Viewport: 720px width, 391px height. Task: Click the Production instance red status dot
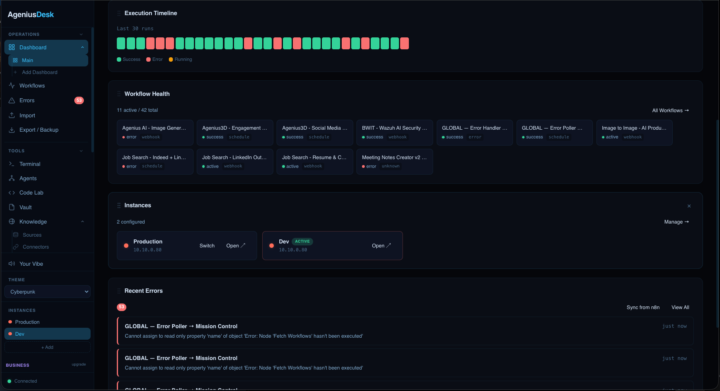pos(126,246)
